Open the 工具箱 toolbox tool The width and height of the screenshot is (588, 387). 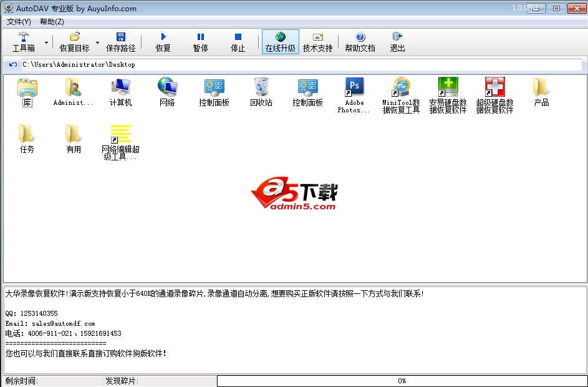coord(23,42)
